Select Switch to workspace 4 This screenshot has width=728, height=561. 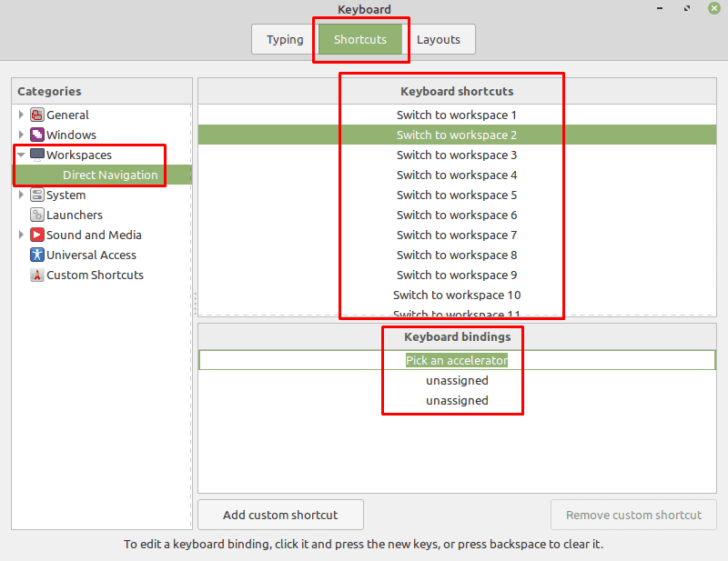pyautogui.click(x=457, y=175)
